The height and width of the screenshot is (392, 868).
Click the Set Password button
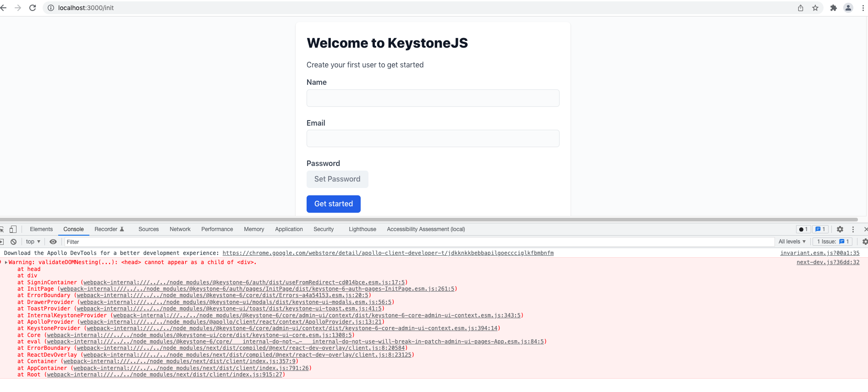(x=337, y=179)
